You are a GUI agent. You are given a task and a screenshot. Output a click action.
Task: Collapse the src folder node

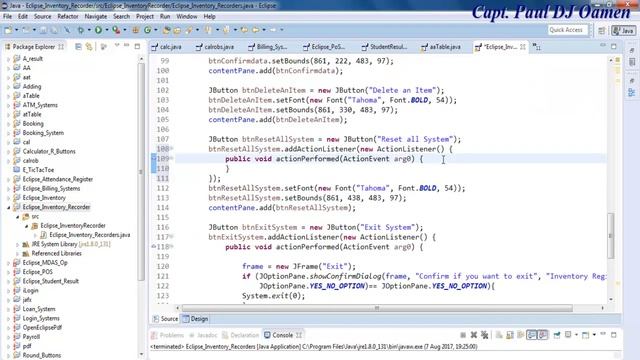(x=18, y=217)
